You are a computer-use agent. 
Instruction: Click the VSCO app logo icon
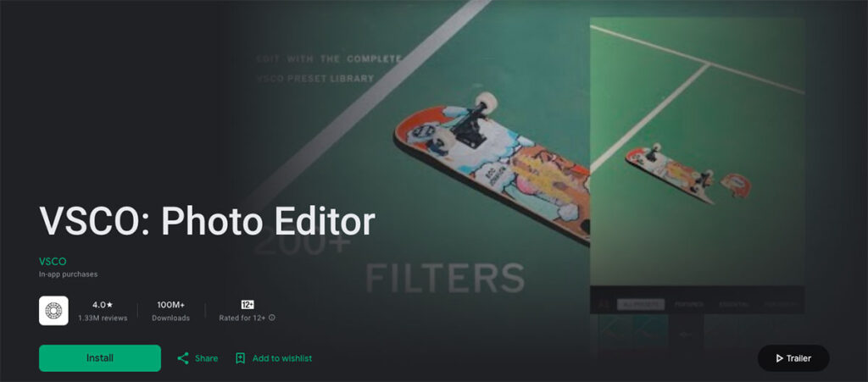click(53, 311)
